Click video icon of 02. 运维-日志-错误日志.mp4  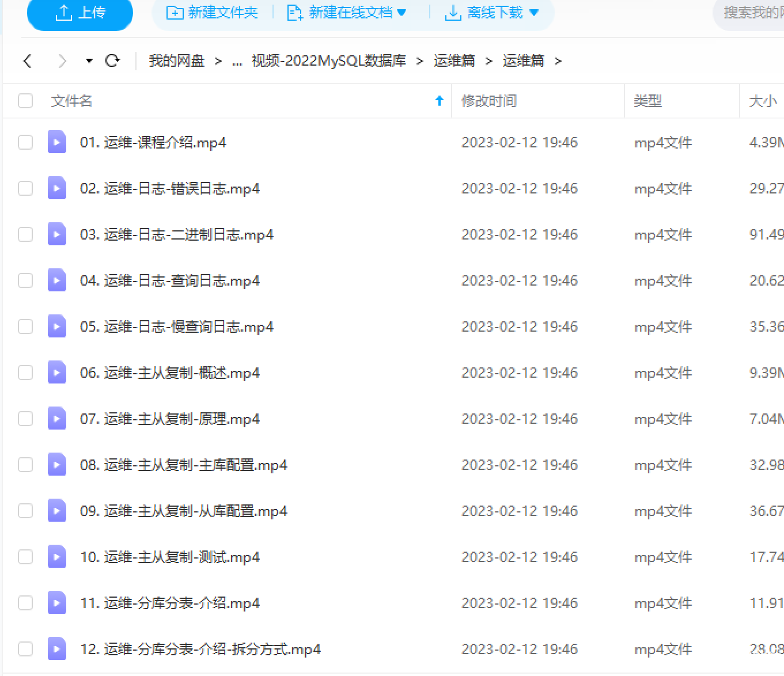point(56,188)
